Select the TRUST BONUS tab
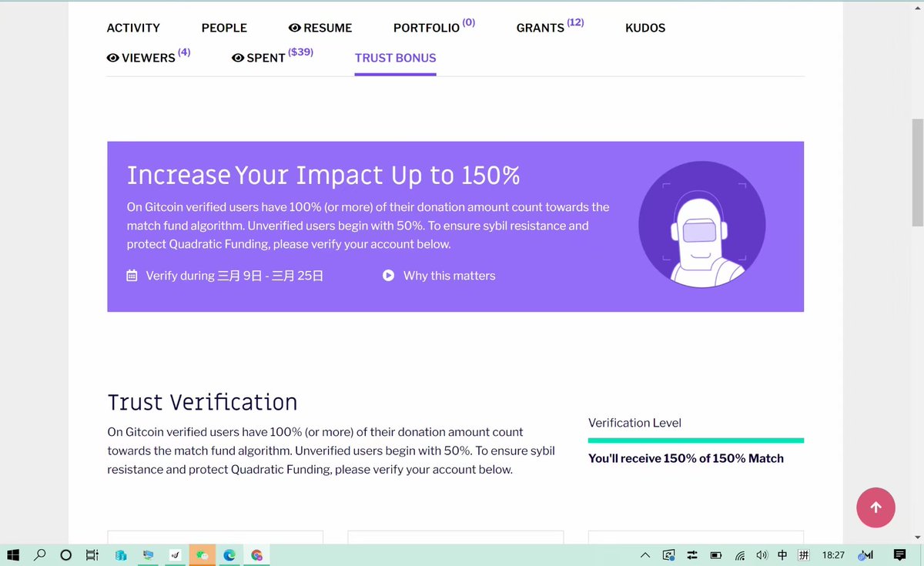This screenshot has height=566, width=924. (395, 58)
